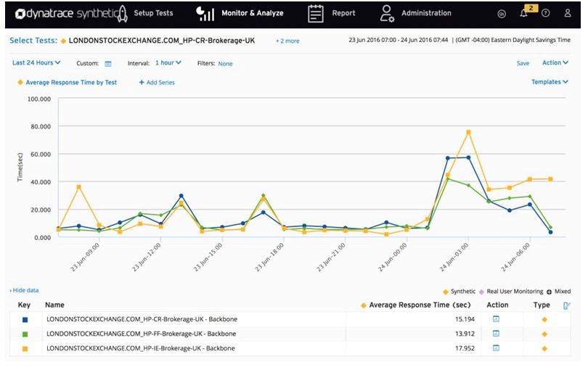Click the Administration user-gear icon

point(387,14)
